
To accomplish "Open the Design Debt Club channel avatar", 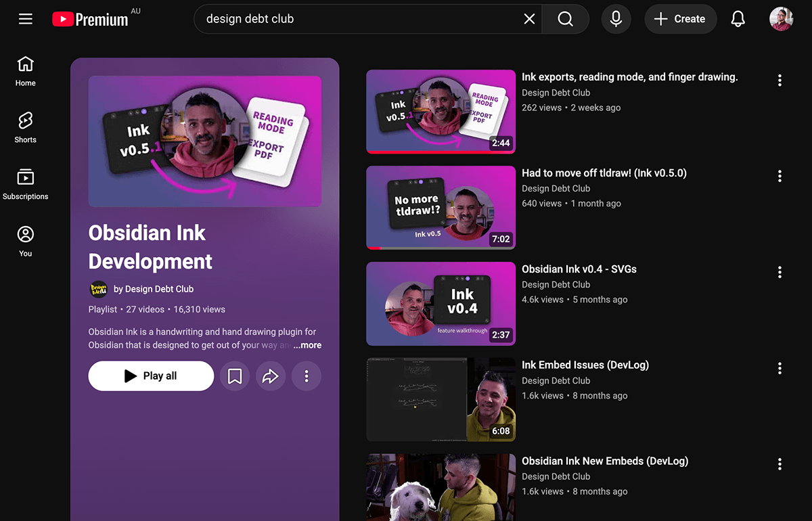I will point(99,289).
